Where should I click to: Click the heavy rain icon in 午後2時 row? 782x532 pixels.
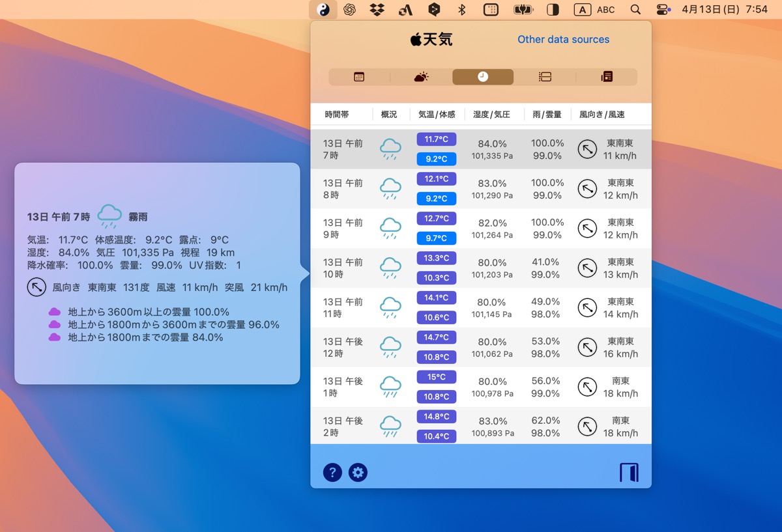[390, 427]
